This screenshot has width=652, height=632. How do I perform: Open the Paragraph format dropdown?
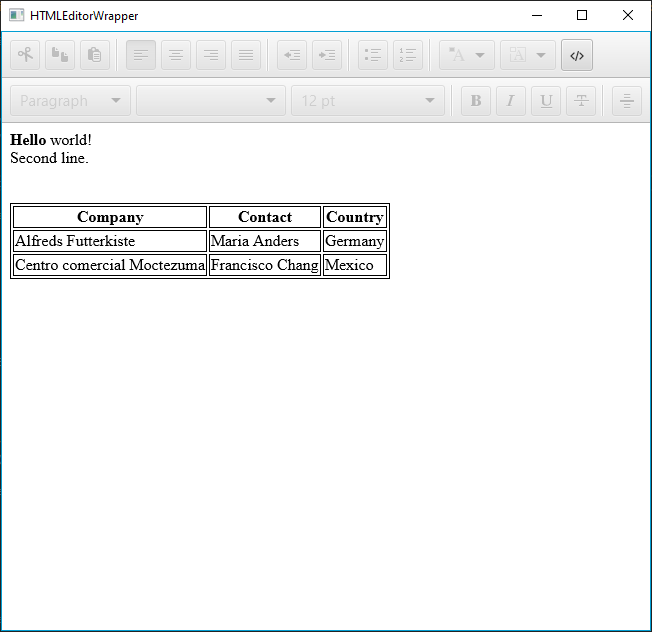(70, 101)
